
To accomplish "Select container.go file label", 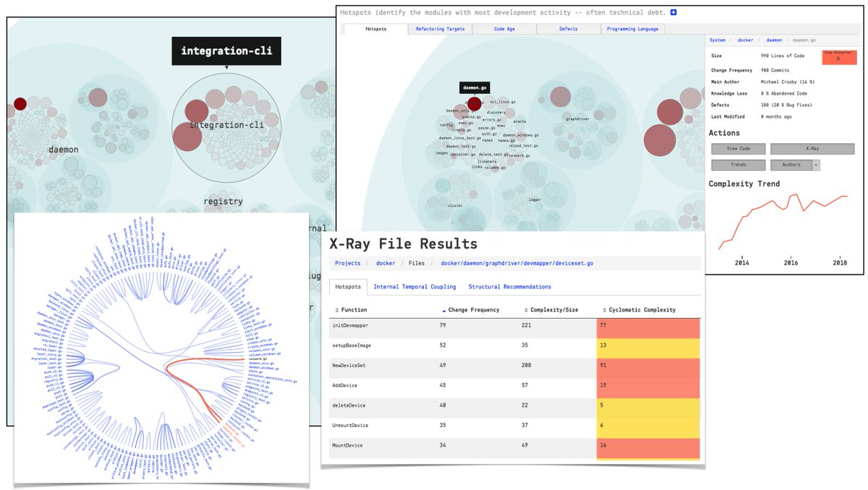I will (x=461, y=155).
